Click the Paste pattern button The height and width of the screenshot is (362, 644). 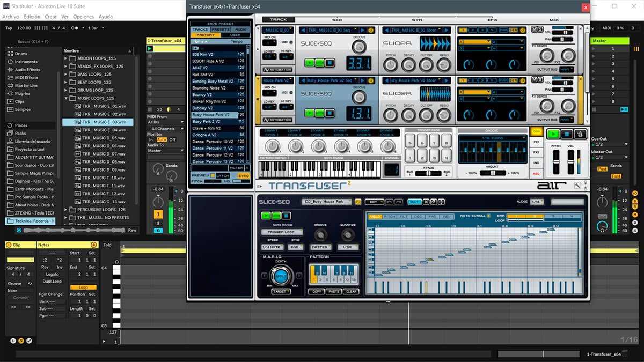334,291
